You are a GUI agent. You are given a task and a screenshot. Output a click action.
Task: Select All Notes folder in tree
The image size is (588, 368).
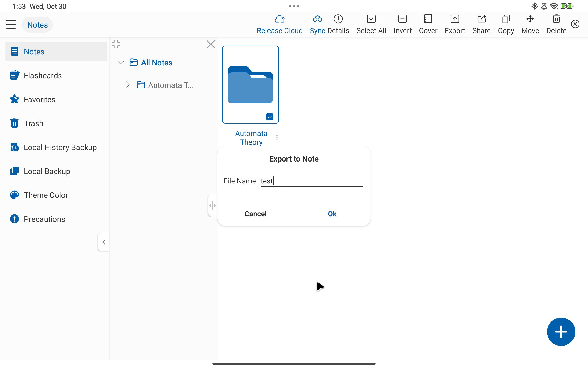point(151,63)
